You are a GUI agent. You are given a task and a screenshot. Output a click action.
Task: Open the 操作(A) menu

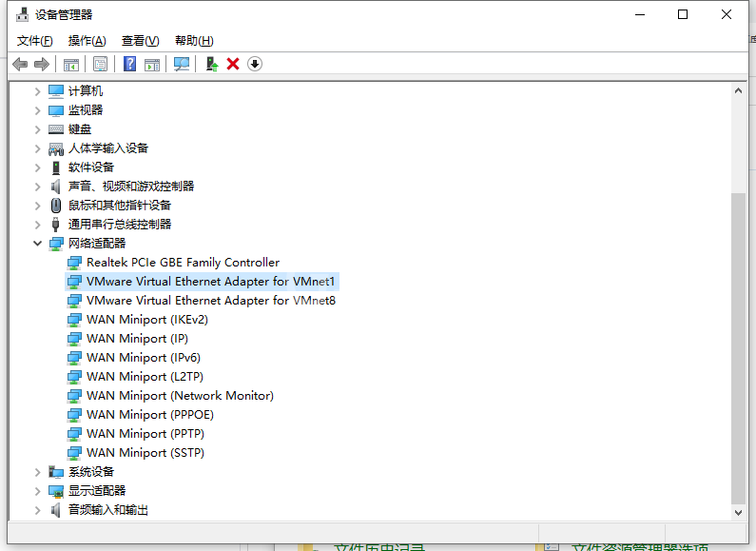pyautogui.click(x=87, y=41)
